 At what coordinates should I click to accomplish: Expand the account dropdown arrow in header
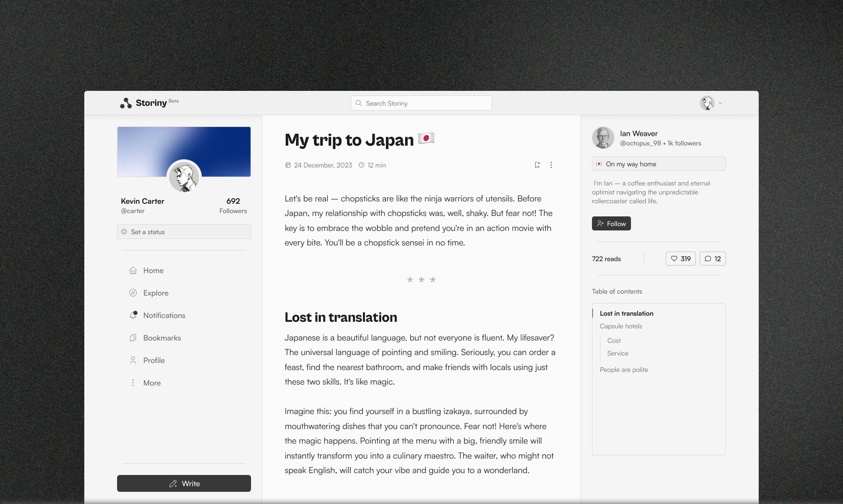coord(720,103)
